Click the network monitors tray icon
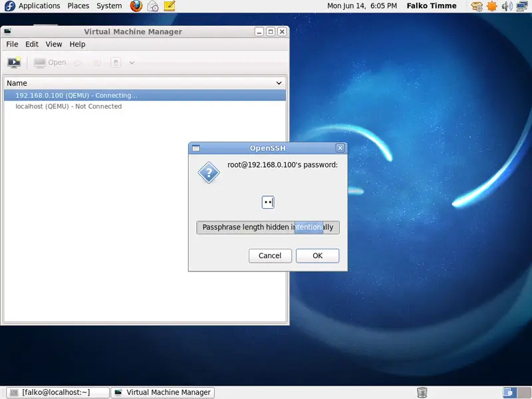This screenshot has width=532, height=399. [x=521, y=6]
